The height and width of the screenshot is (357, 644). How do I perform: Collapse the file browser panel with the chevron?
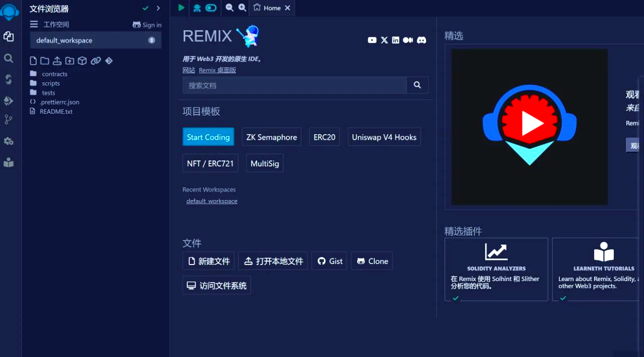tap(158, 8)
